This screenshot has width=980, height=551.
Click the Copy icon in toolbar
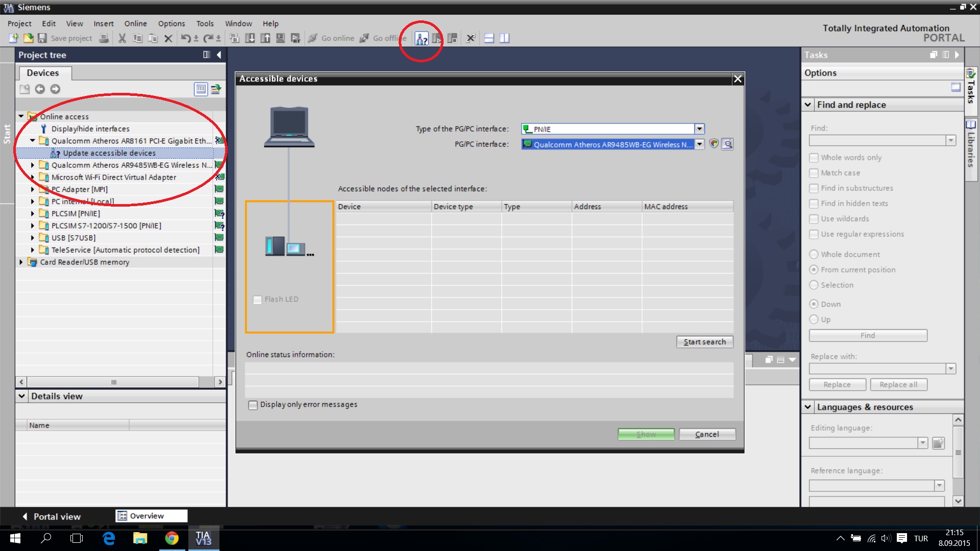pos(137,38)
